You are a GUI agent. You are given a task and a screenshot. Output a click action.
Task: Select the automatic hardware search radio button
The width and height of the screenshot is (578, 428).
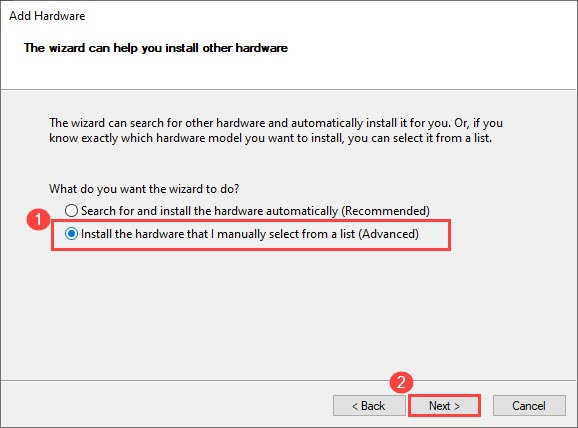[x=71, y=210]
